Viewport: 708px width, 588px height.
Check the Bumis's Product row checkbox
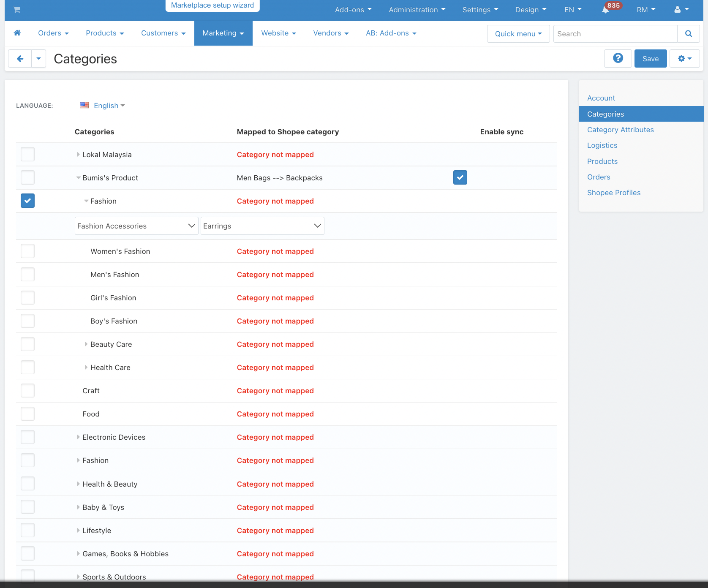[x=27, y=177]
